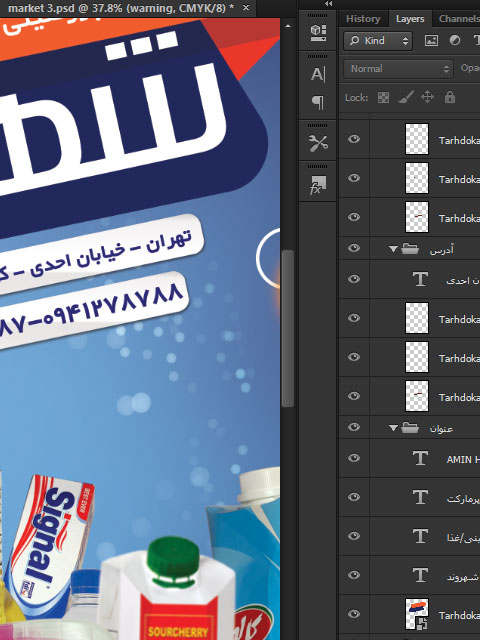Click T icon of ینی/غذا text layer
The image size is (480, 640).
(420, 536)
